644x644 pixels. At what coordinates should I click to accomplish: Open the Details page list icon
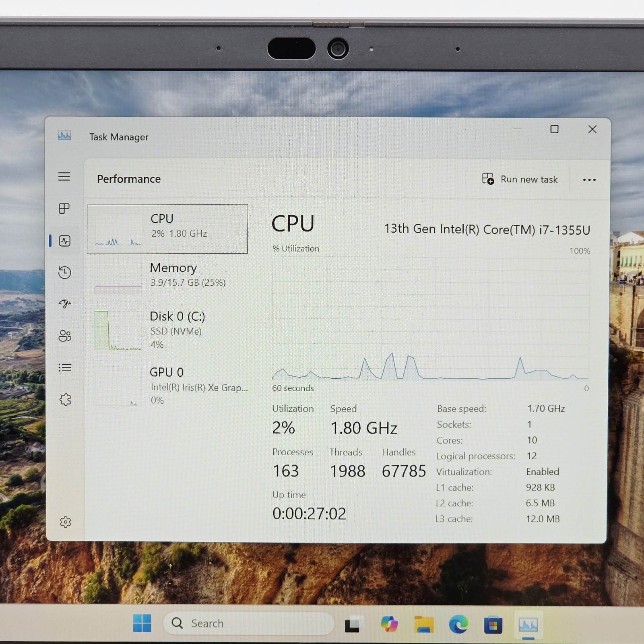65,367
